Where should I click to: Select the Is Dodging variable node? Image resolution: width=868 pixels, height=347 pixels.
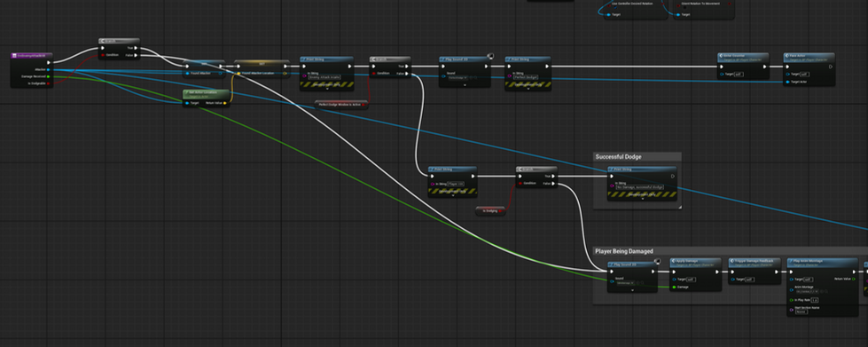pyautogui.click(x=490, y=210)
